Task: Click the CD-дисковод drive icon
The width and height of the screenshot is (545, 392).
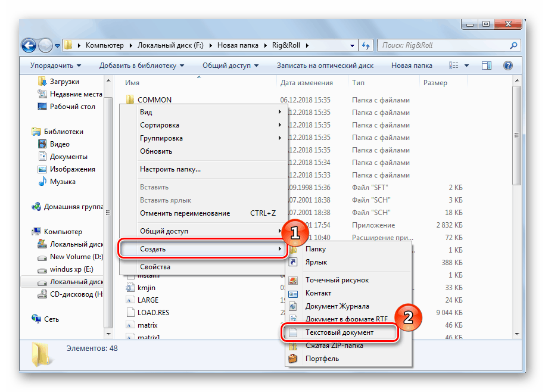Action: coord(42,294)
